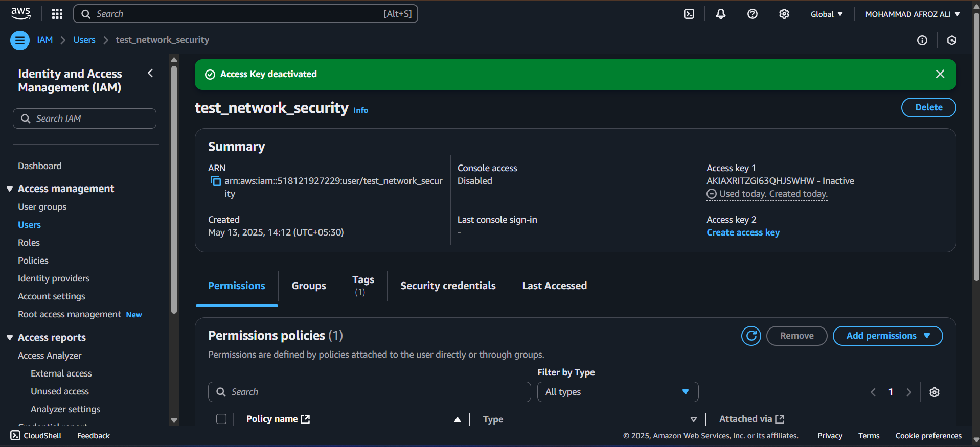The image size is (980, 447).
Task: Open the notifications bell
Action: 720,14
